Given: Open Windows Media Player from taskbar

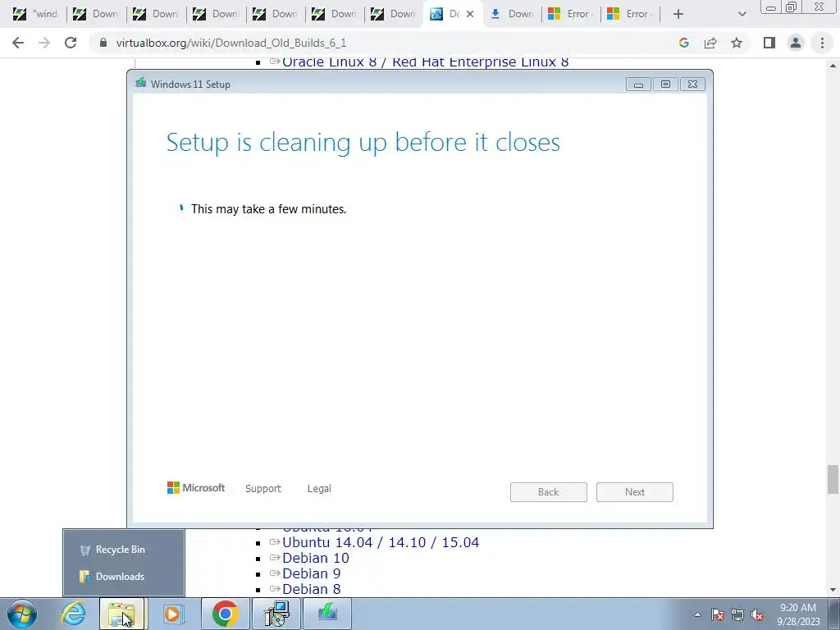Looking at the screenshot, I should tap(172, 614).
